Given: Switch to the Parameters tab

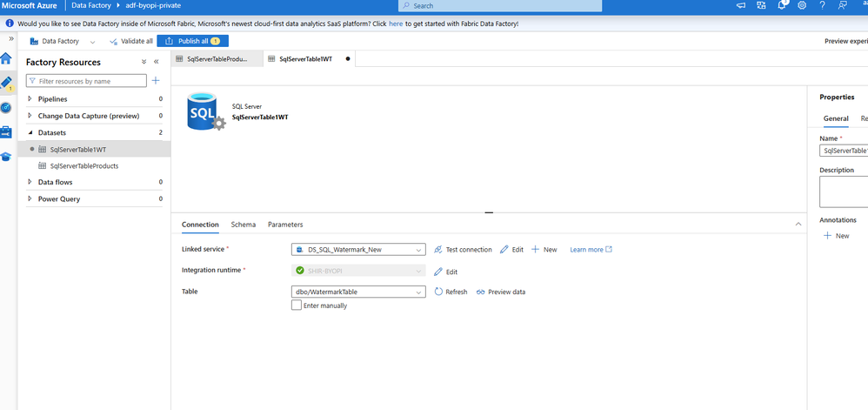Looking at the screenshot, I should click(285, 225).
